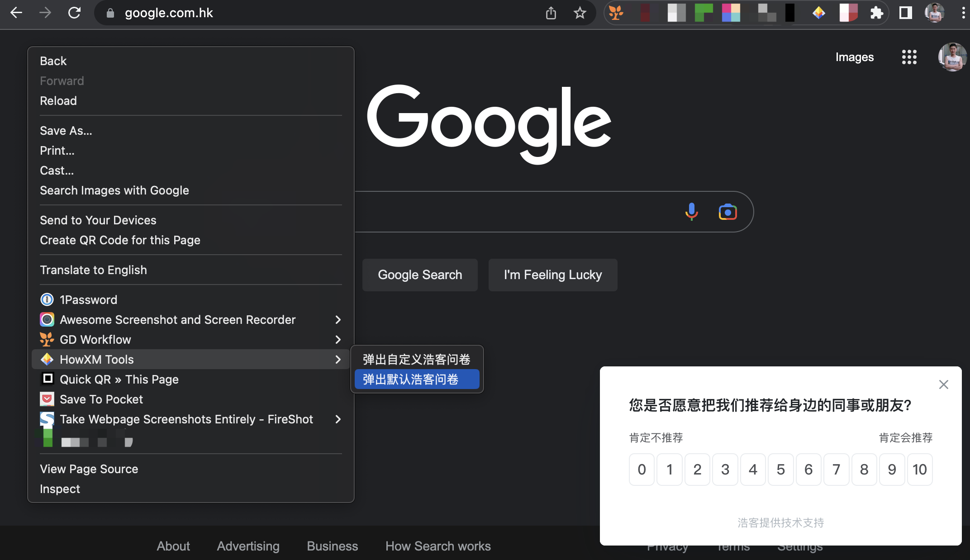
Task: Expand Awesome Screenshot submenu arrow
Action: (x=338, y=320)
